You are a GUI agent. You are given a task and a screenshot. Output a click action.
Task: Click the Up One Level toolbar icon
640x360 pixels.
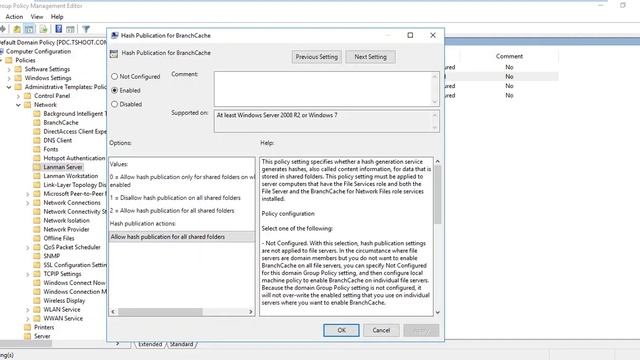point(17,29)
